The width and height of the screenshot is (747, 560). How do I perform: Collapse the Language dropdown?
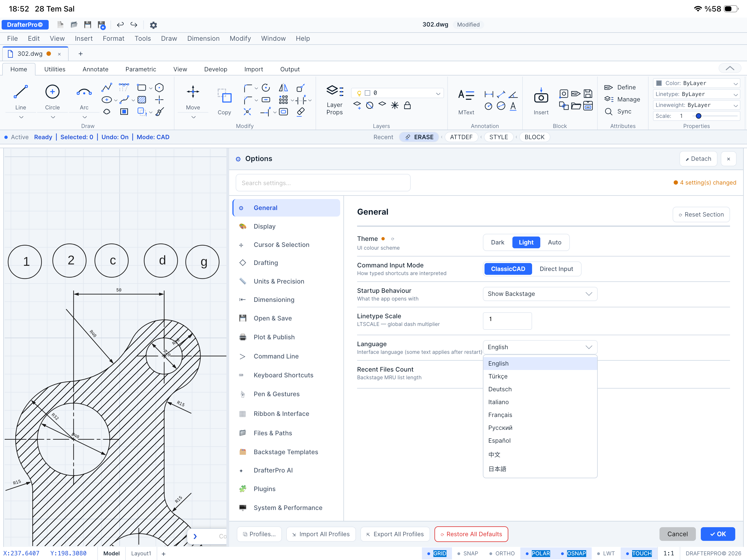pos(540,347)
